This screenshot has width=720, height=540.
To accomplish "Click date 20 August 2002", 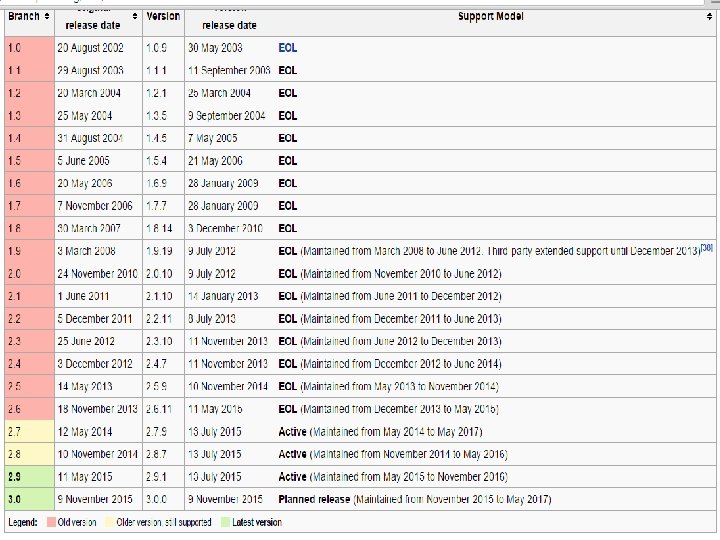I will point(90,48).
